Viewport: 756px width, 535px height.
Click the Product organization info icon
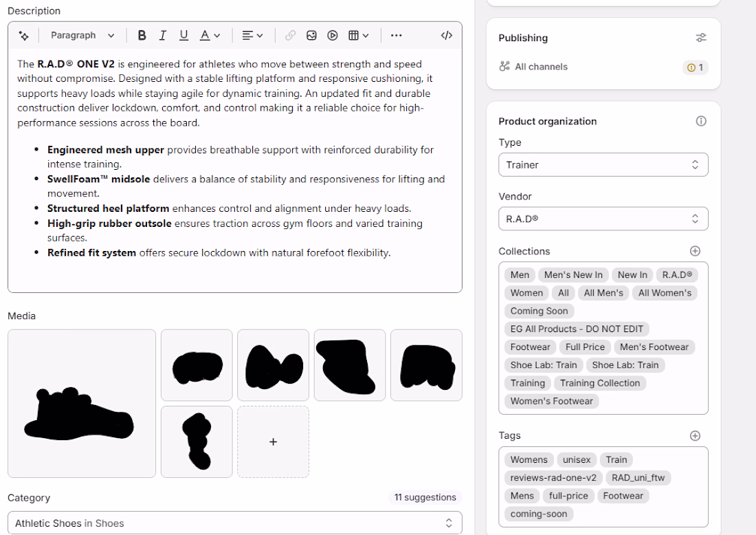click(x=701, y=121)
